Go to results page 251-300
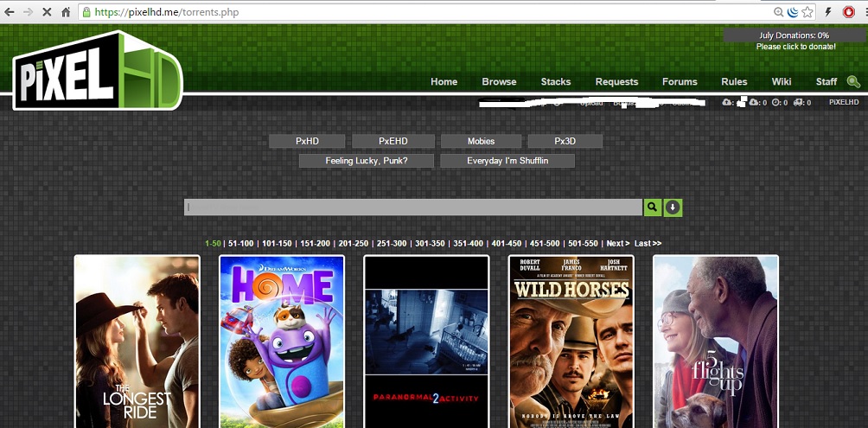868x428 pixels. pos(392,244)
